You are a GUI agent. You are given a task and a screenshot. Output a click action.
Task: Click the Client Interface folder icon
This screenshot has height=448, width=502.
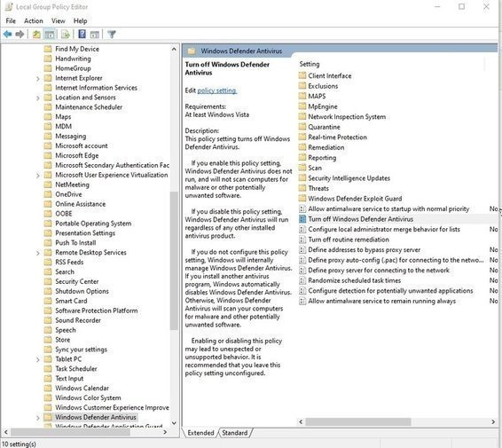[x=302, y=75]
